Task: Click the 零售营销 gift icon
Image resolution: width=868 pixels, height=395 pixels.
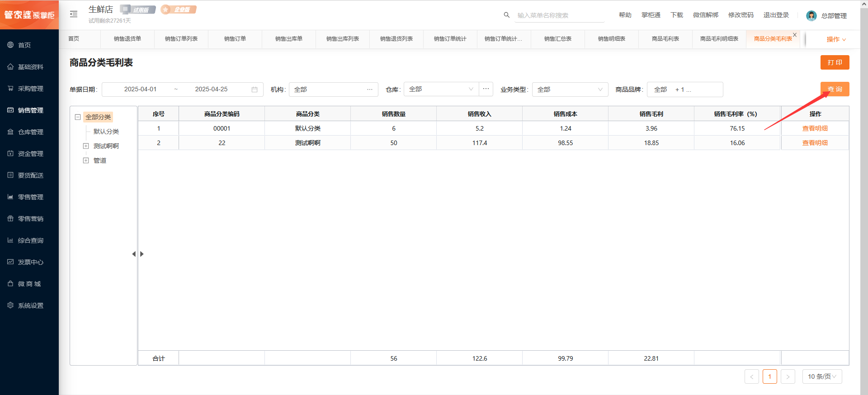Action: (10, 218)
